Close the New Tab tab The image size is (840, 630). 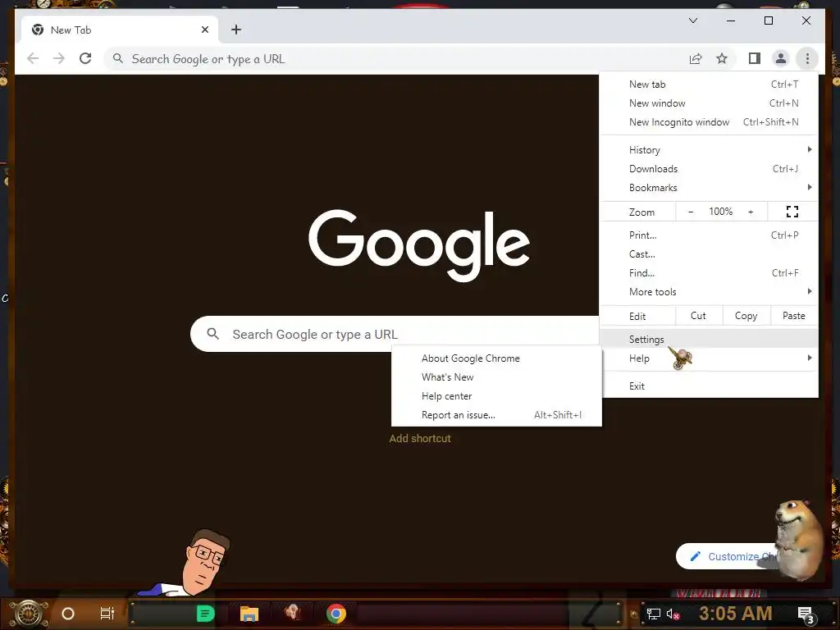[204, 30]
